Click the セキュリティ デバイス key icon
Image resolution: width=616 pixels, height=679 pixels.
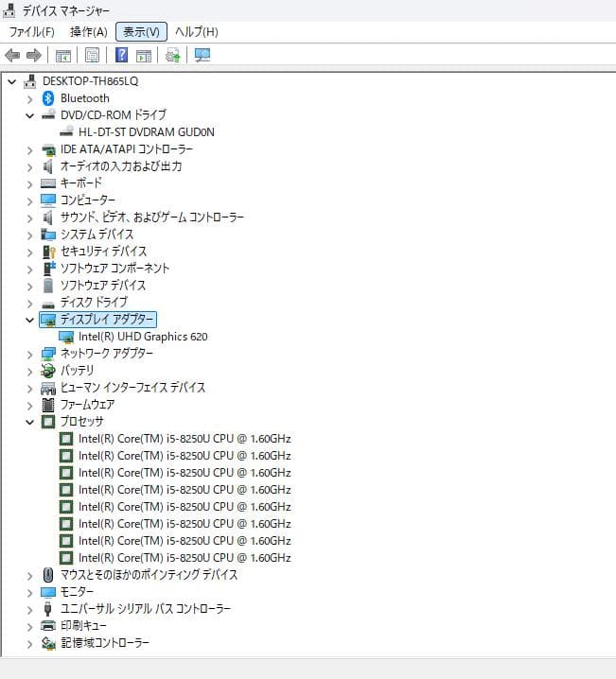coord(48,252)
